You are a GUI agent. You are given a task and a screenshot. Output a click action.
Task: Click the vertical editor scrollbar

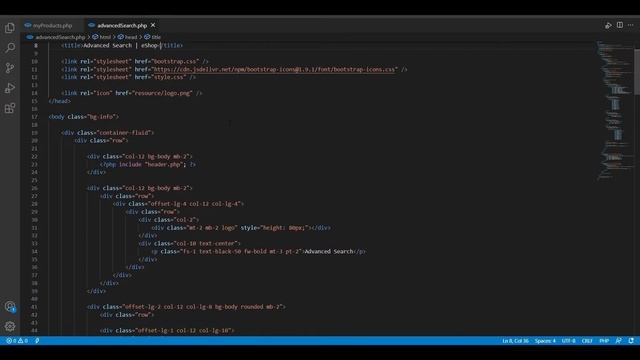coord(637,71)
